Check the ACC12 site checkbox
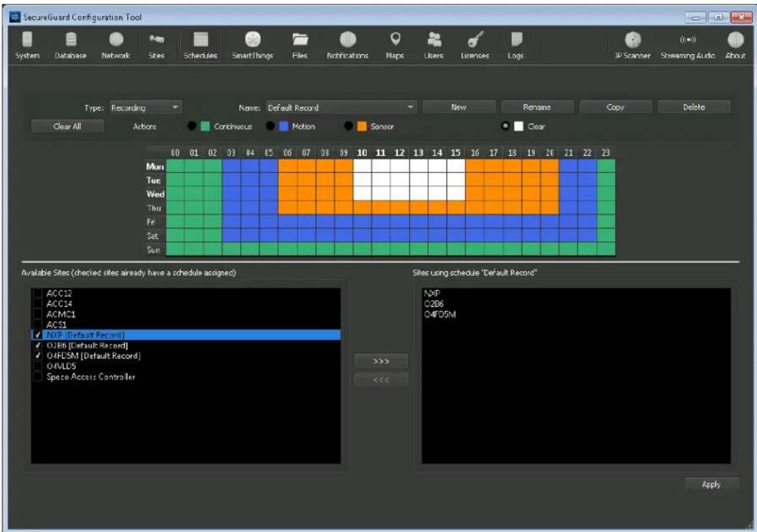The image size is (757, 532). [x=38, y=293]
